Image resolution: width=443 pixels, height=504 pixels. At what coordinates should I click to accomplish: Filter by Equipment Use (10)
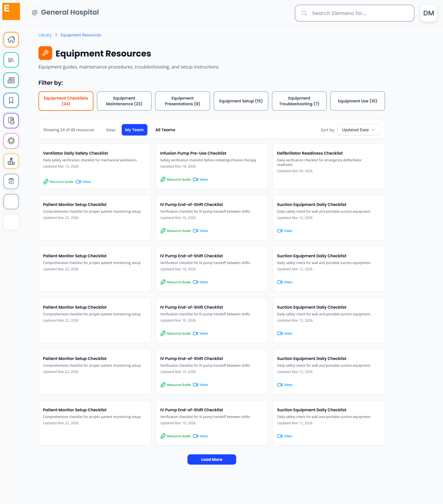pos(357,101)
